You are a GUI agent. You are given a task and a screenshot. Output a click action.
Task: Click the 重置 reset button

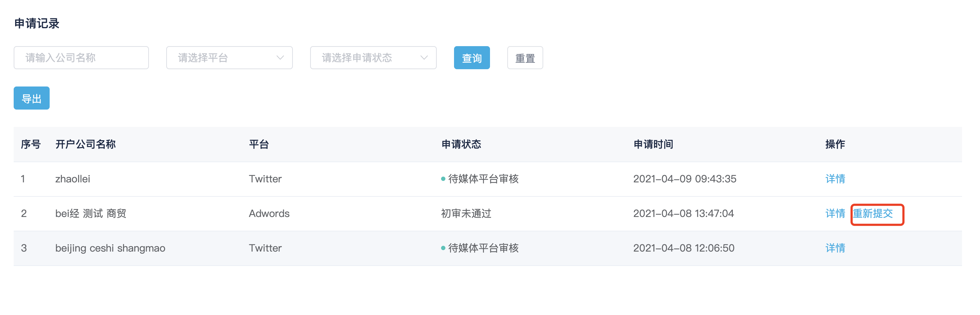525,58
